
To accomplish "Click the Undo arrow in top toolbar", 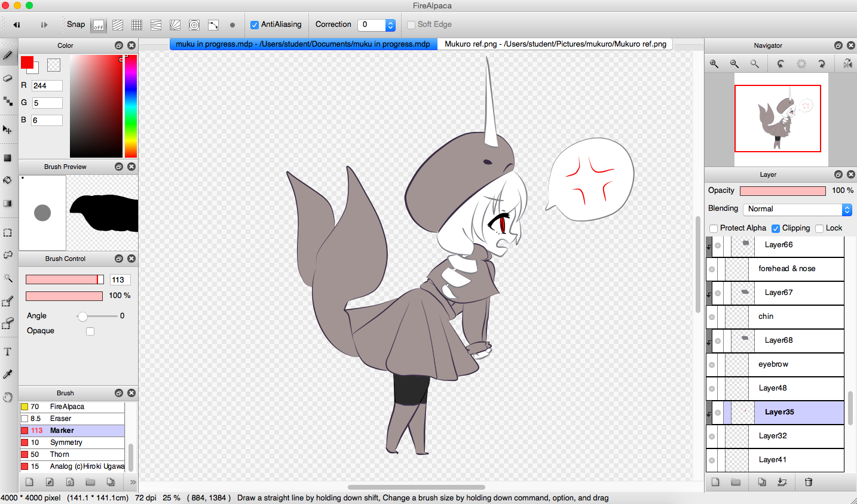I will (17, 24).
